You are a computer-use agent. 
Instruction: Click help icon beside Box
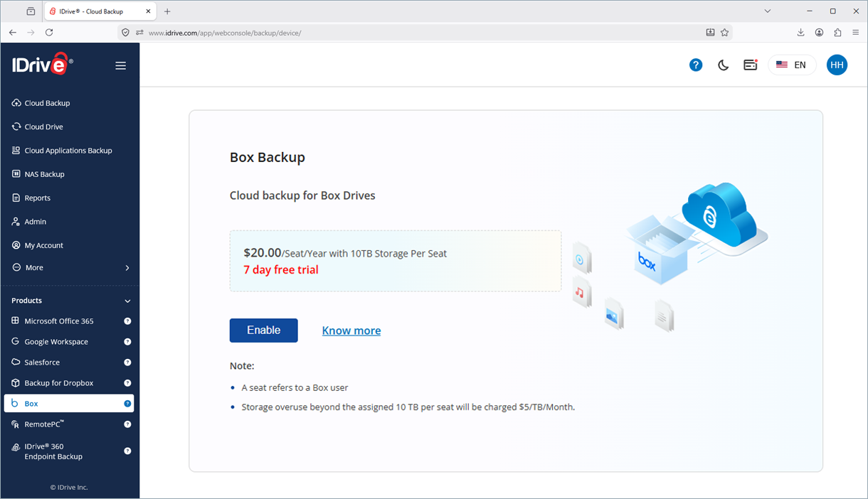(x=127, y=404)
